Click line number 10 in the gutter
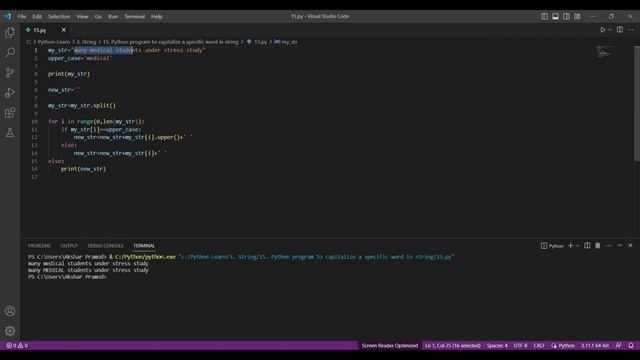The width and height of the screenshot is (640, 360). [x=34, y=121]
